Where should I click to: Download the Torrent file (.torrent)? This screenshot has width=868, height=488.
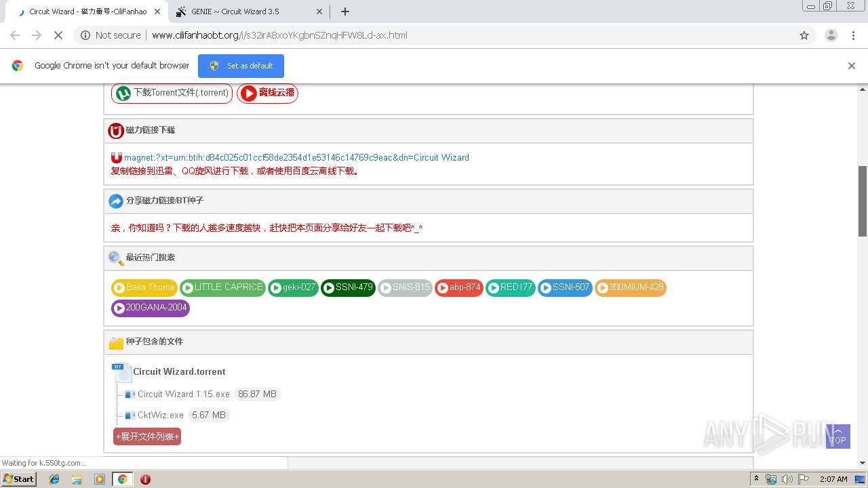pos(172,93)
